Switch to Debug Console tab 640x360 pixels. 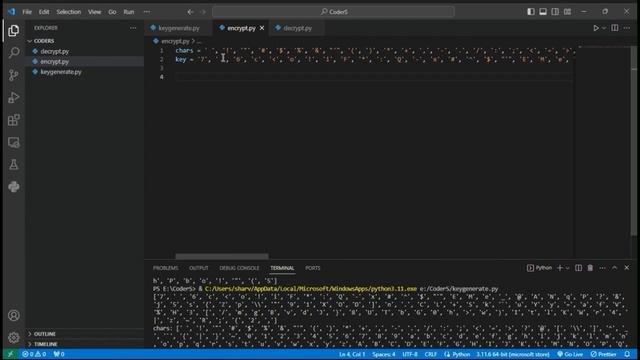coord(239,268)
